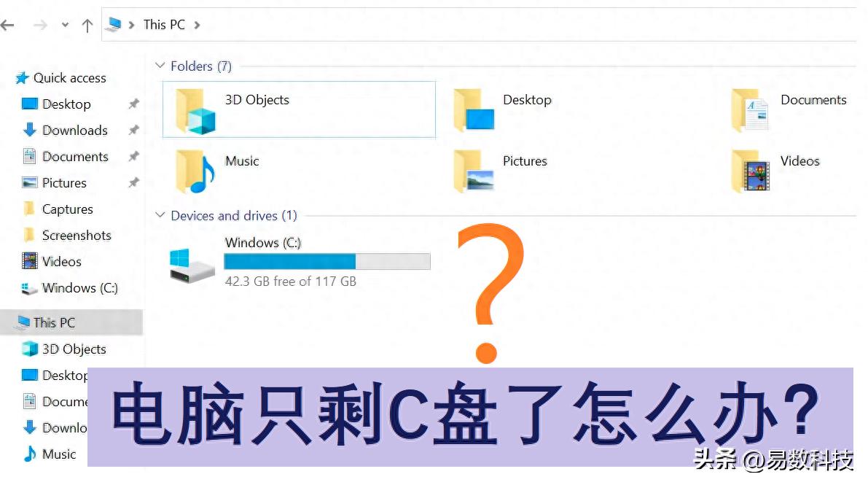
Task: Unpin Downloads using its pin icon
Action: pos(133,130)
